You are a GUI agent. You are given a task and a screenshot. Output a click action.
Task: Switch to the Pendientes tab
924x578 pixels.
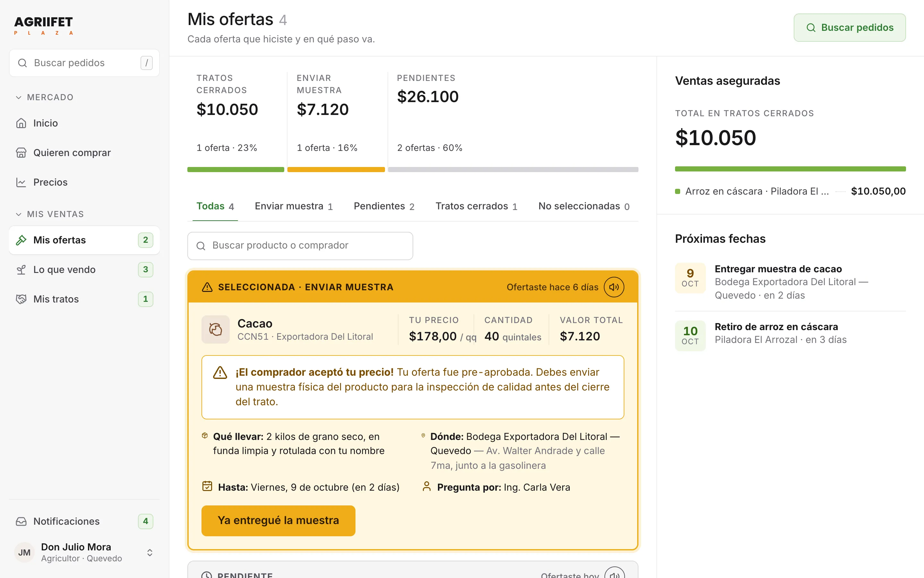(384, 206)
